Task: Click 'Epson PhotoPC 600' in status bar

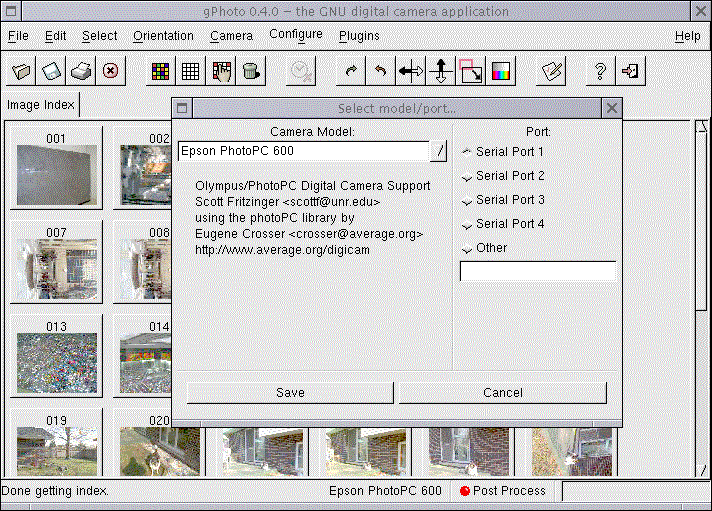Action: (x=385, y=491)
